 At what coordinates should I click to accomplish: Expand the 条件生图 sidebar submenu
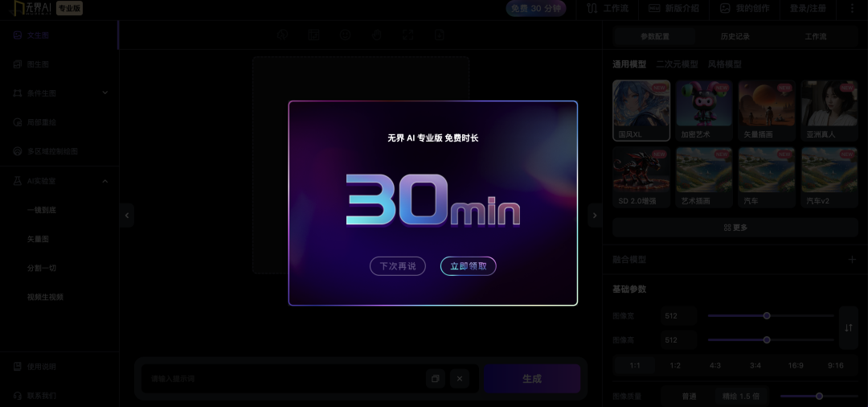[105, 93]
